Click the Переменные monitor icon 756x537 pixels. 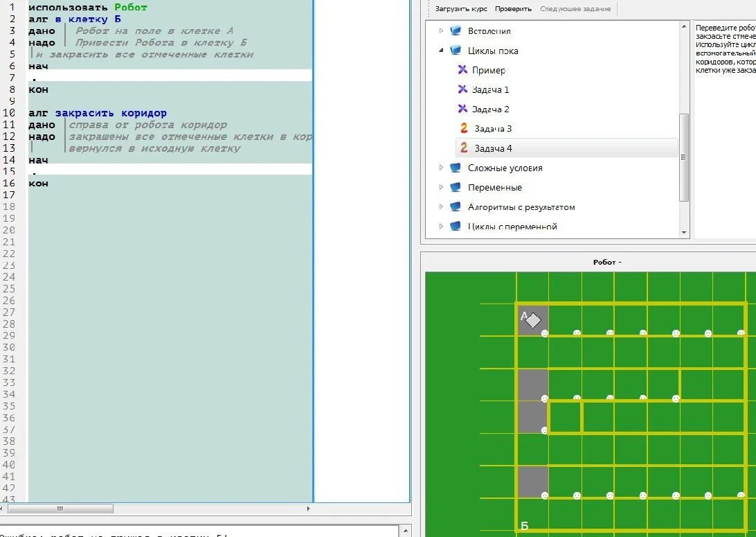[455, 187]
